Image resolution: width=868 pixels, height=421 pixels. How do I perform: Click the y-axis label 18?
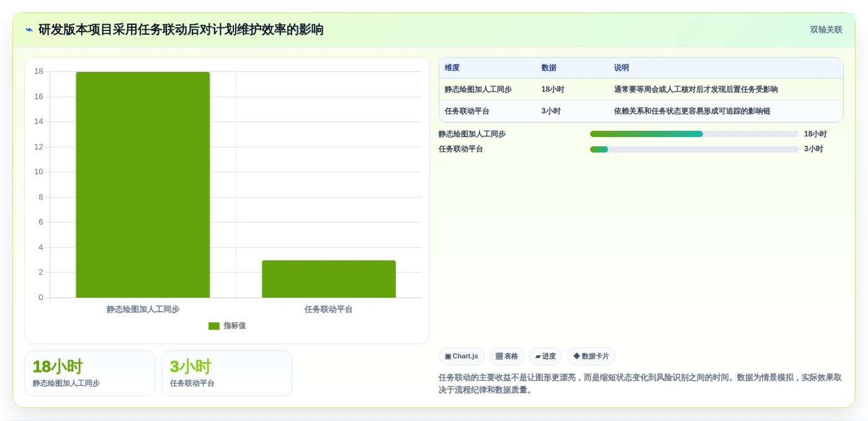coord(38,71)
